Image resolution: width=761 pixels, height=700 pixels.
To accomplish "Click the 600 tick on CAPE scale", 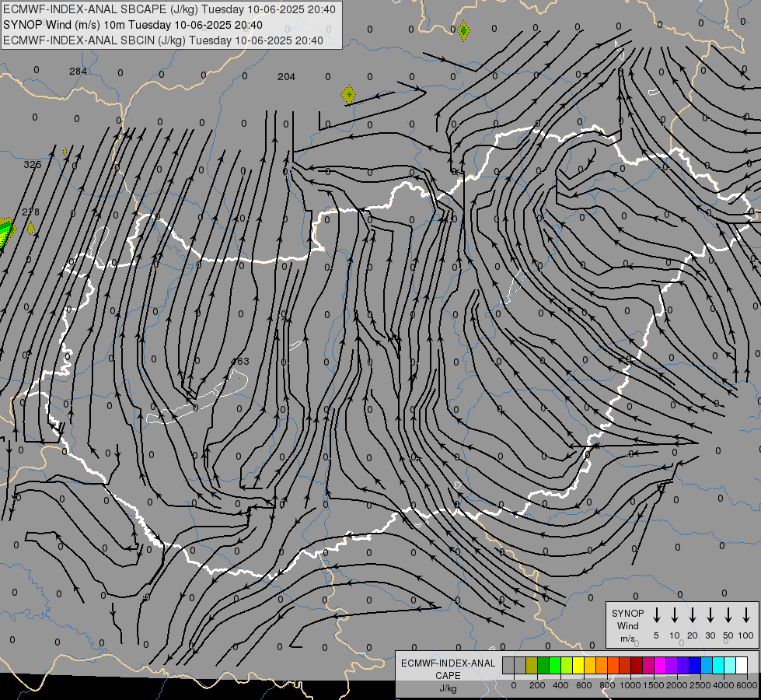I will [584, 685].
